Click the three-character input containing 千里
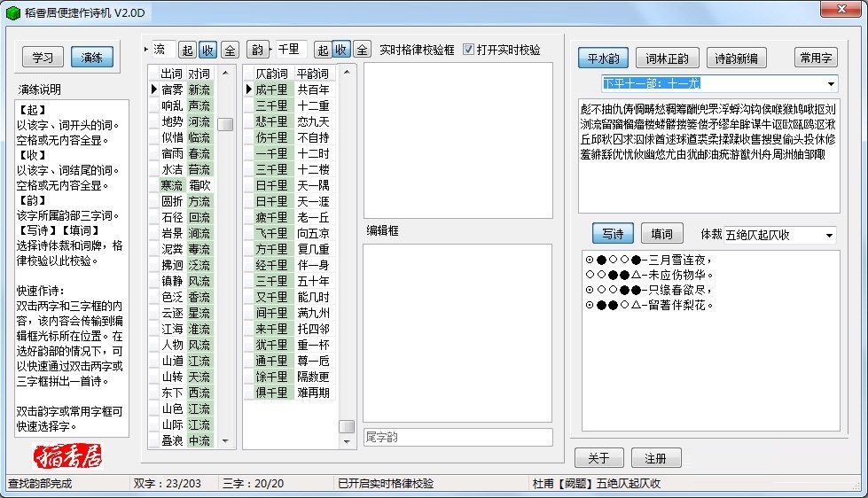Viewport: 868px width, 498px height. pos(290,50)
